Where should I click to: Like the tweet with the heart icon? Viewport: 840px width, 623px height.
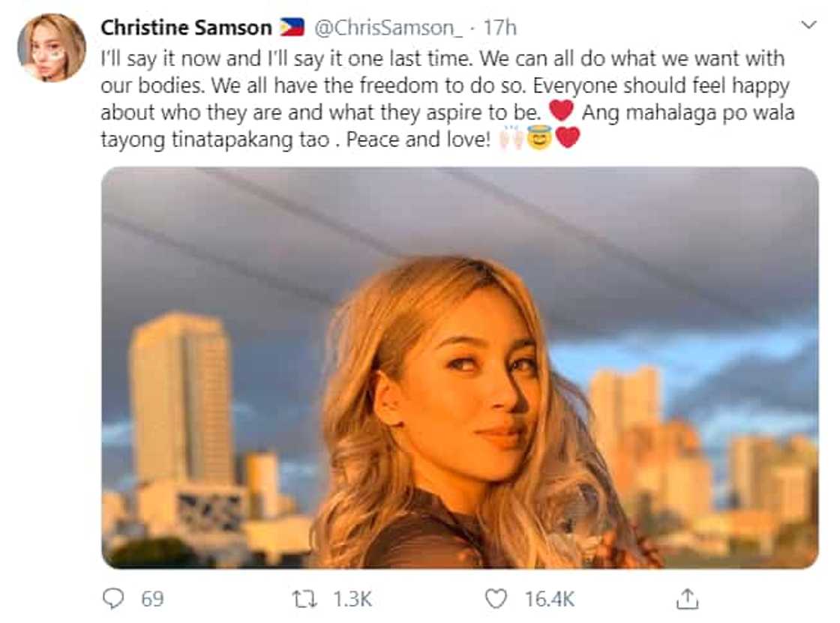(x=496, y=598)
